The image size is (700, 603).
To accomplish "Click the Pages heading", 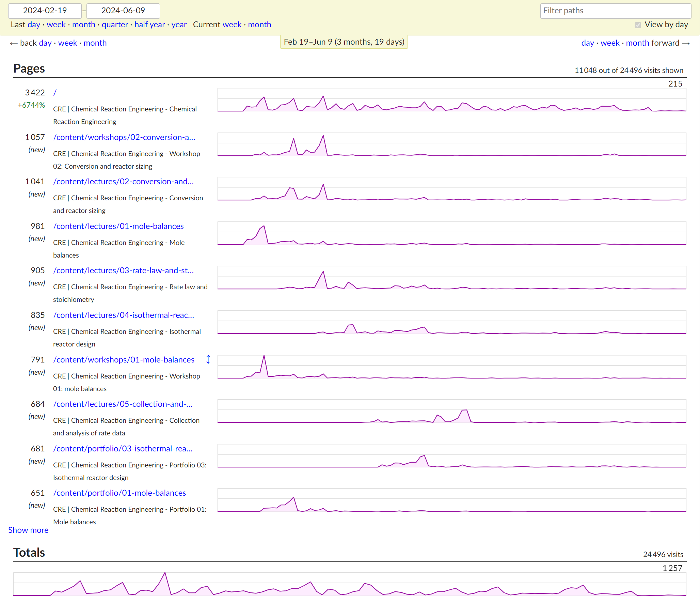I will 29,68.
